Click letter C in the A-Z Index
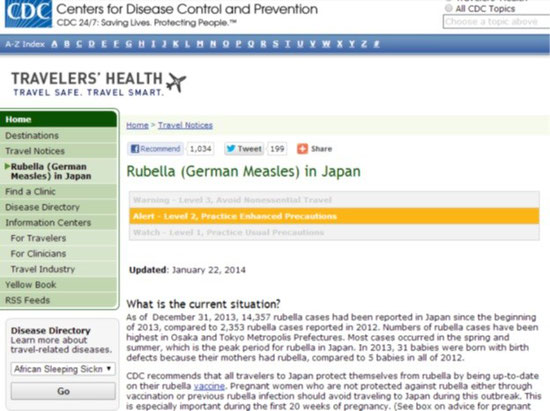550x411 pixels. click(79, 44)
